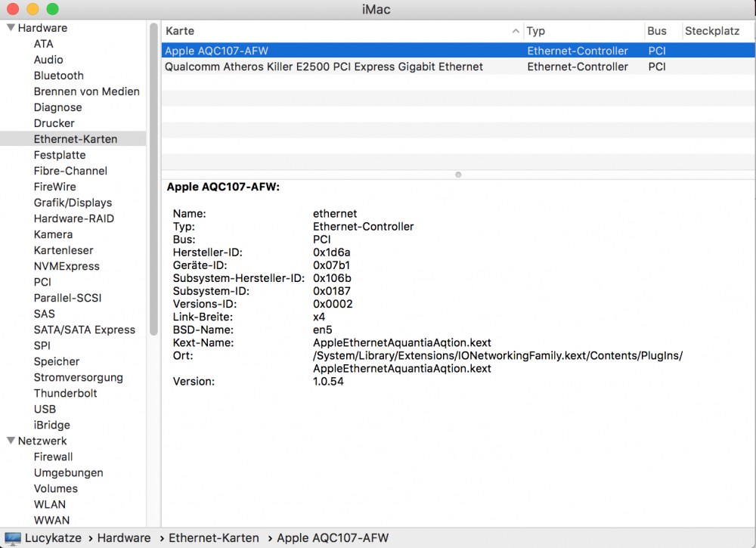The width and height of the screenshot is (756, 548).
Task: Open Grafik/Displays entry
Action: [73, 203]
